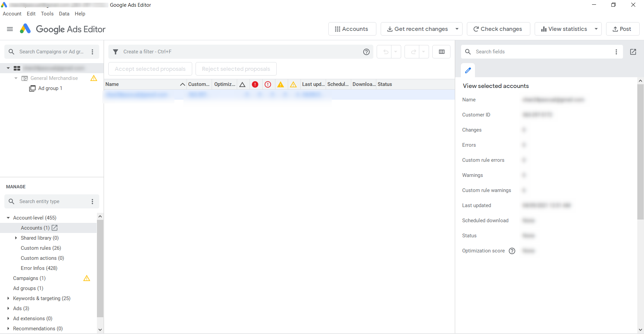
Task: Open filter help question mark icon
Action: pyautogui.click(x=366, y=52)
